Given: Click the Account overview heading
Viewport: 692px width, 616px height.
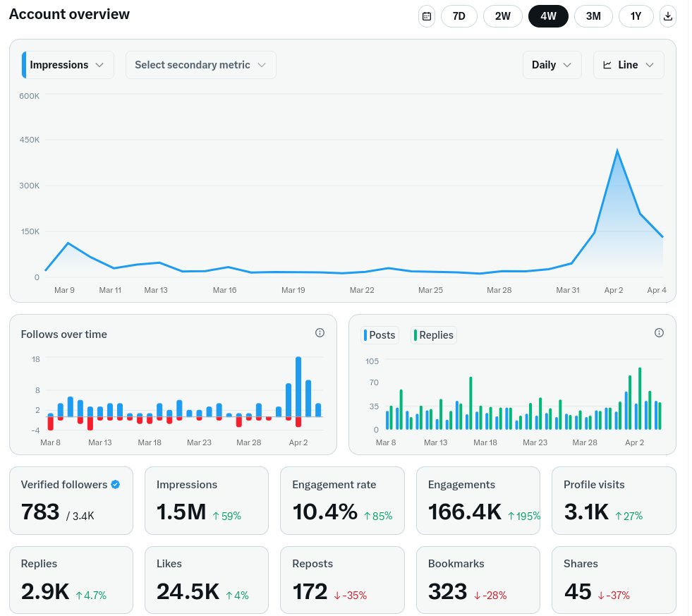Looking at the screenshot, I should tap(70, 14).
